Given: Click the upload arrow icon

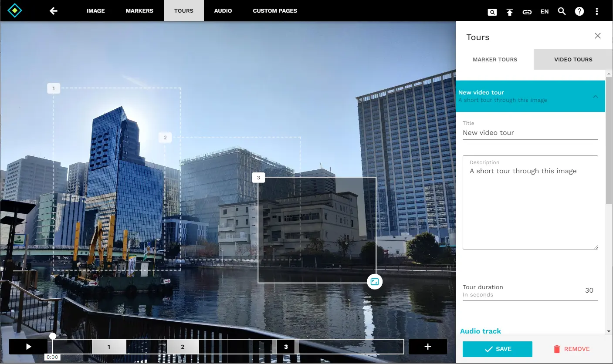Looking at the screenshot, I should pyautogui.click(x=509, y=12).
